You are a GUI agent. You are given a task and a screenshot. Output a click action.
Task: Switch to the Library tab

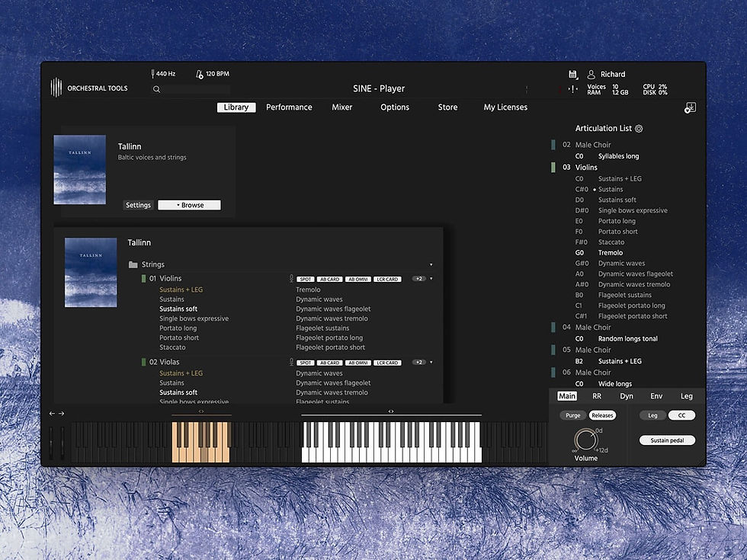coord(236,107)
